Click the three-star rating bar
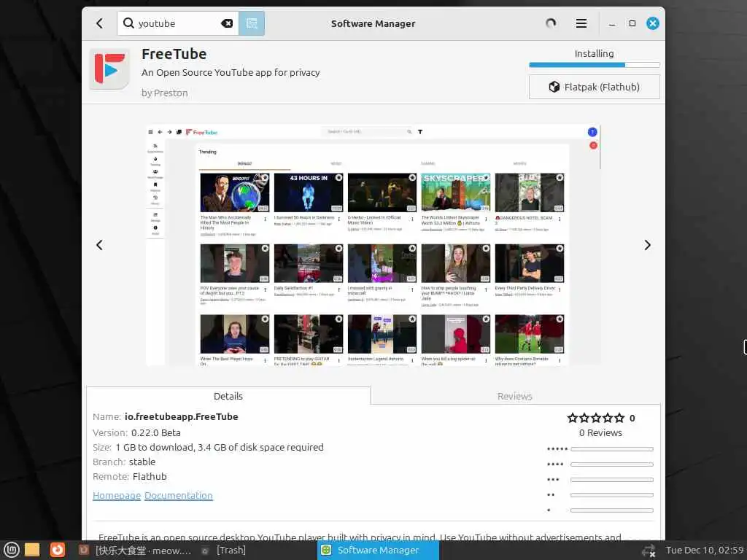 (x=612, y=480)
